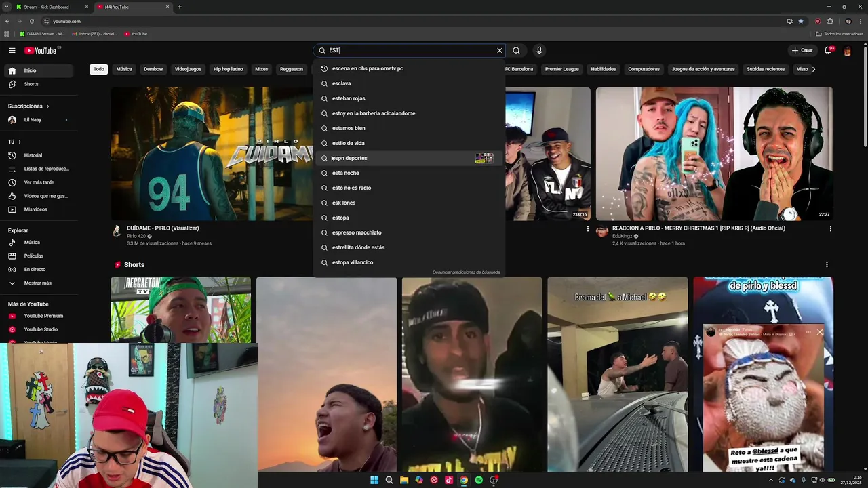Click the Crear button
Viewport: 868px width, 488px height.
pyautogui.click(x=802, y=50)
